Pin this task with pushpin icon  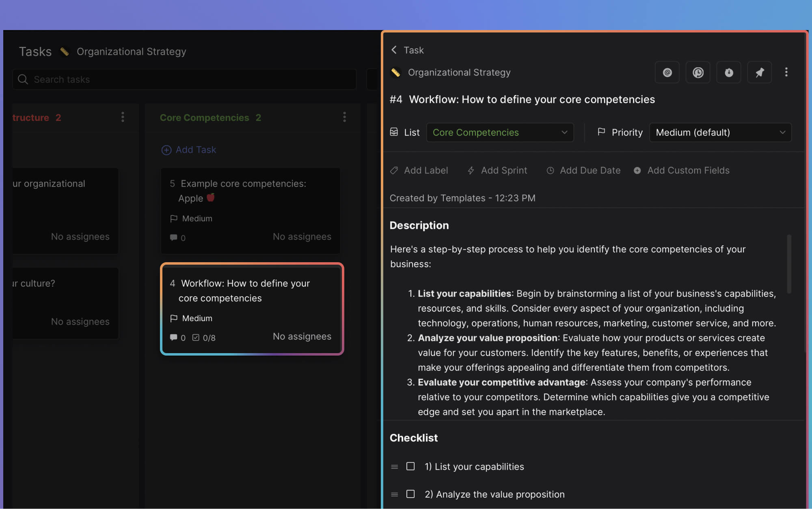click(x=759, y=73)
